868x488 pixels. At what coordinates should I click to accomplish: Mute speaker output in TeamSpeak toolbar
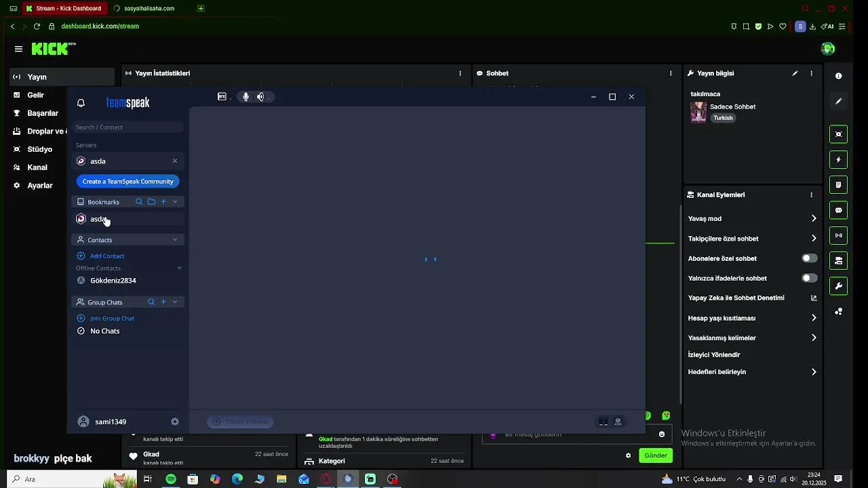(x=260, y=97)
